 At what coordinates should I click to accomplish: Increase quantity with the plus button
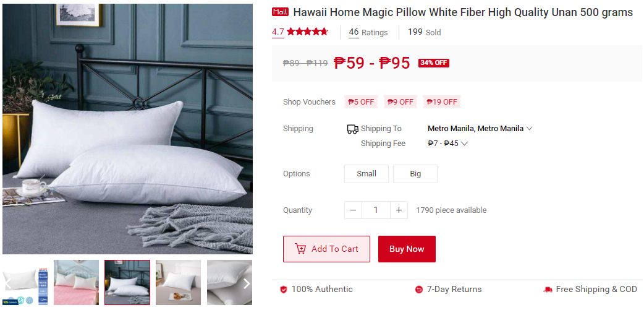coord(399,210)
